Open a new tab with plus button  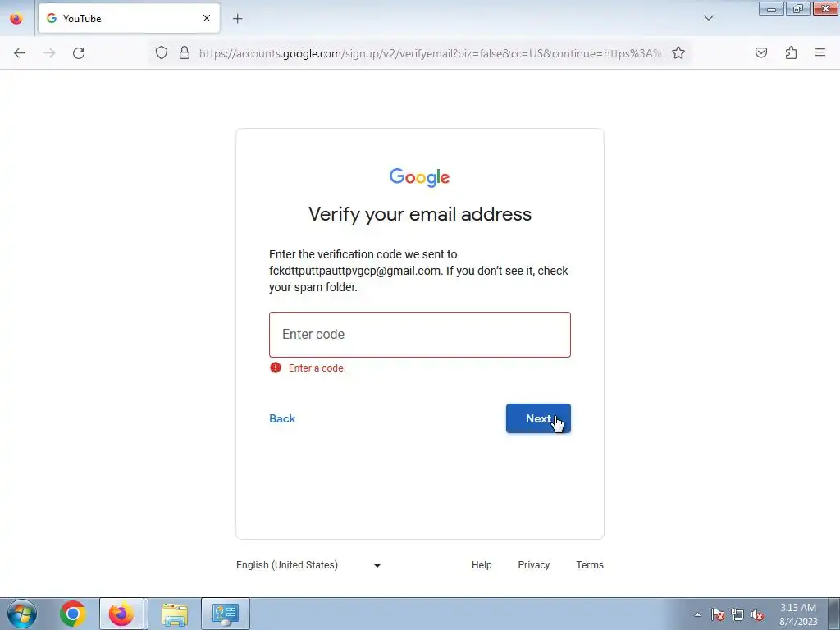(237, 19)
